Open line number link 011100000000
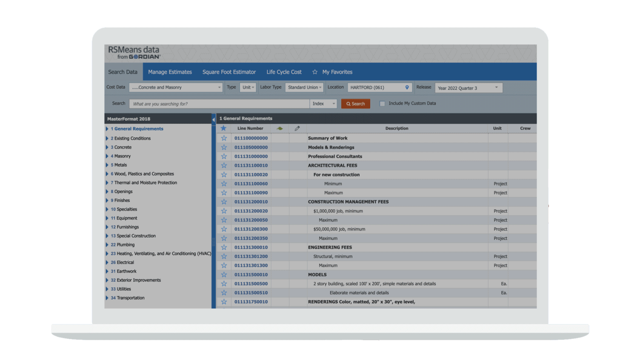 [251, 138]
